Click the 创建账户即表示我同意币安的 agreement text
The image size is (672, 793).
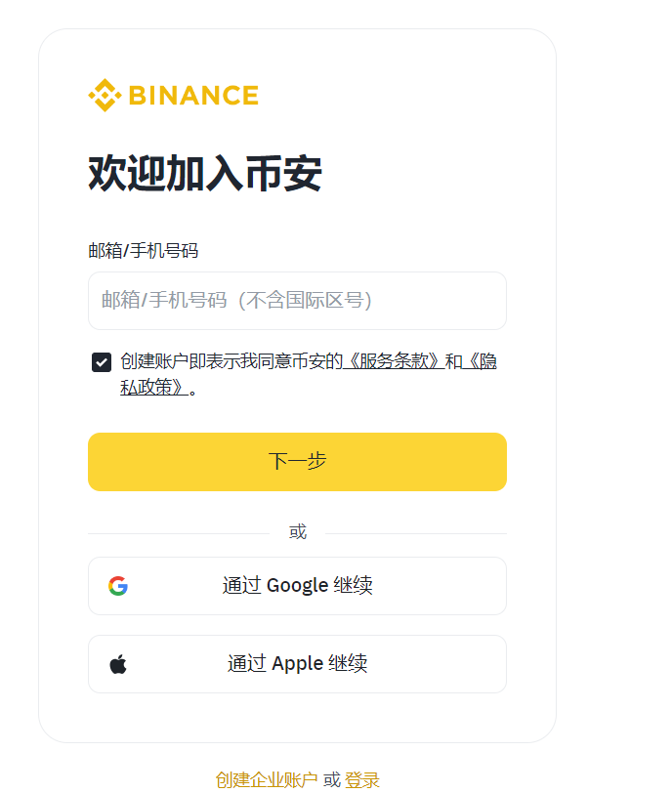click(x=231, y=361)
